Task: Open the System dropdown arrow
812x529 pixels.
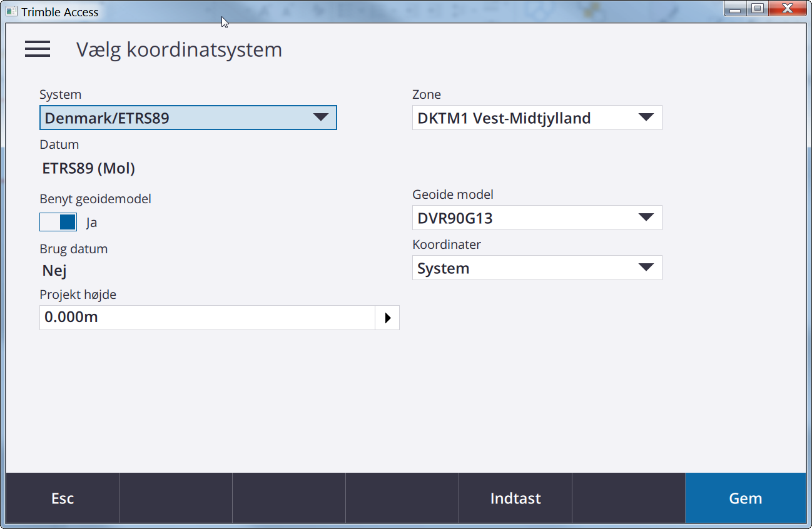Action: [x=322, y=118]
